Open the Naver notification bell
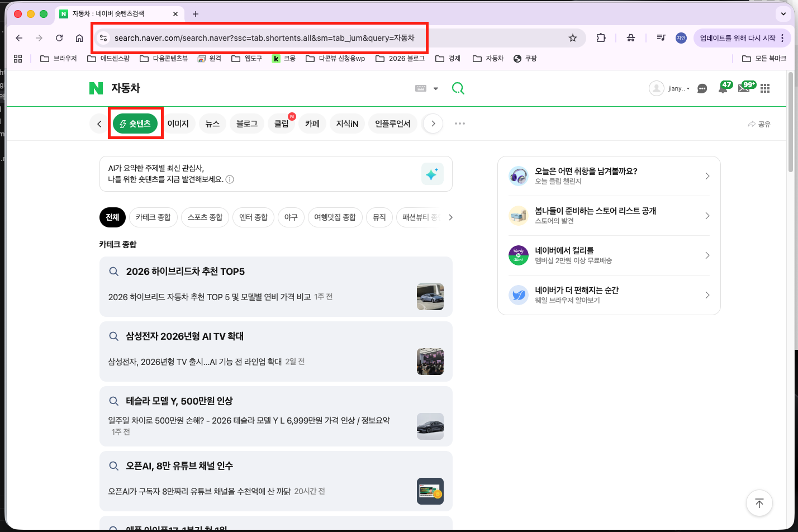The image size is (798, 532). tap(723, 88)
